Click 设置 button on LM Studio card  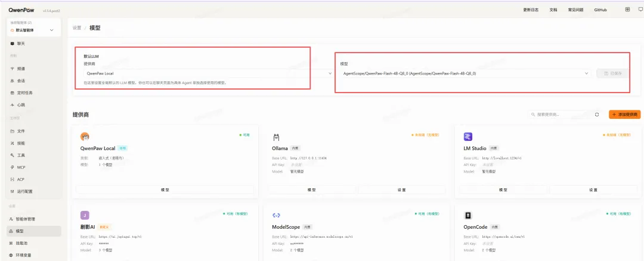pos(593,190)
